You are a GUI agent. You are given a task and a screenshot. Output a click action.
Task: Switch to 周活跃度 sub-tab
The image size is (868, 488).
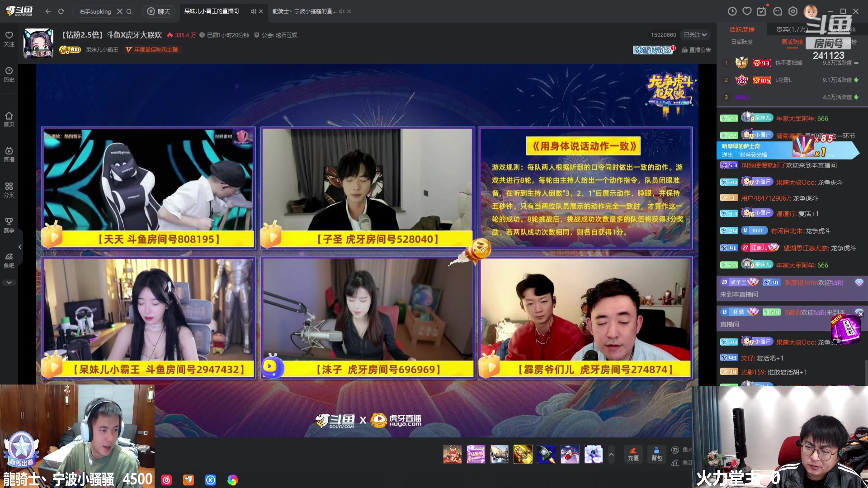[x=793, y=42]
